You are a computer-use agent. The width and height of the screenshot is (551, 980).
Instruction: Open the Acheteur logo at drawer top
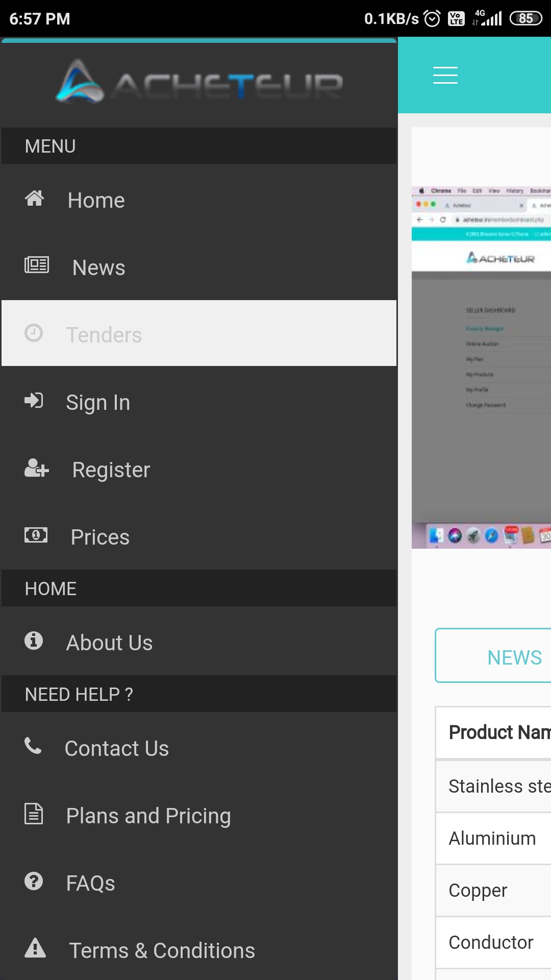tap(199, 82)
